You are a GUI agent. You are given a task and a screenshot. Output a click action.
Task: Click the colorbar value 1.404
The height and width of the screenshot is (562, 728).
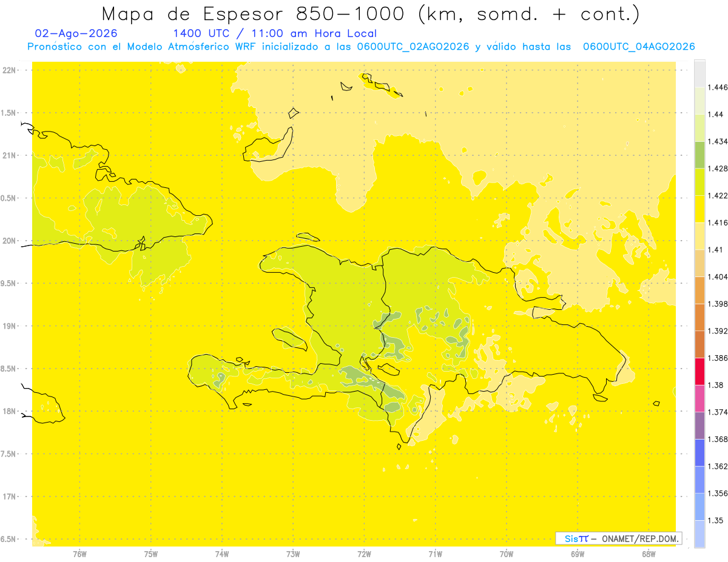718,276
